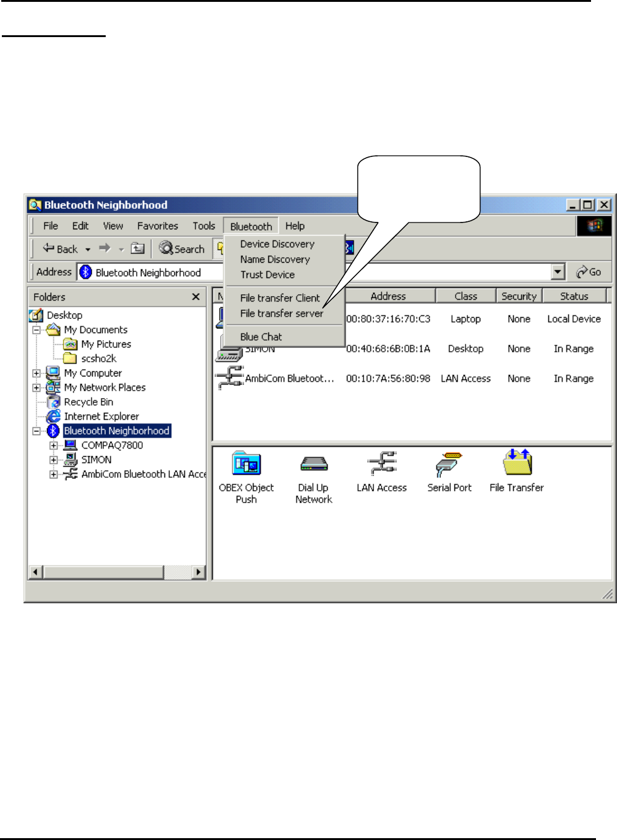Click the My Pictures folder icon
Image resolution: width=617 pixels, height=840 pixels.
(x=70, y=344)
